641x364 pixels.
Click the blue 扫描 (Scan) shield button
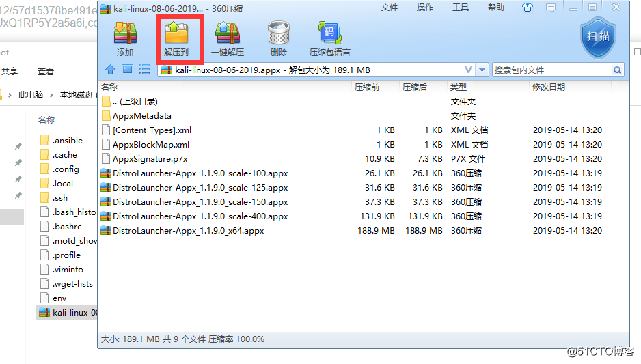(598, 38)
